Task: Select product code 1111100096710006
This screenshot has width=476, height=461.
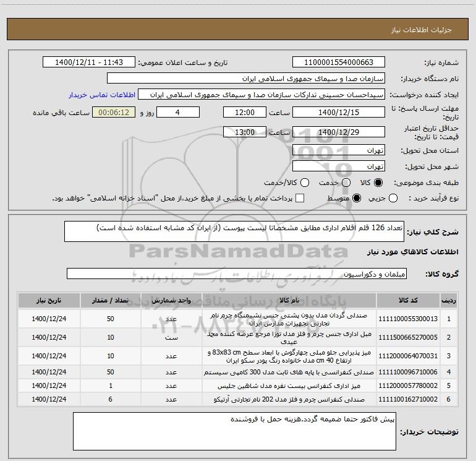Action: [x=408, y=372]
